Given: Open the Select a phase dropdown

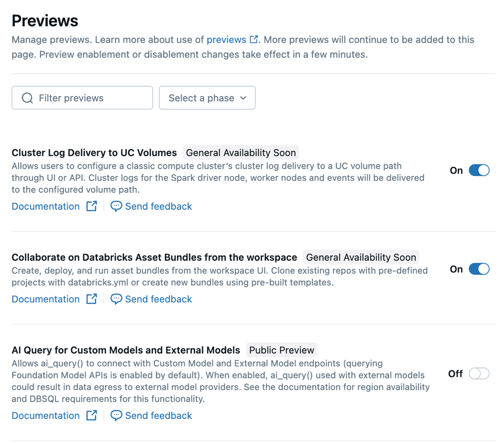Looking at the screenshot, I should coord(207,97).
